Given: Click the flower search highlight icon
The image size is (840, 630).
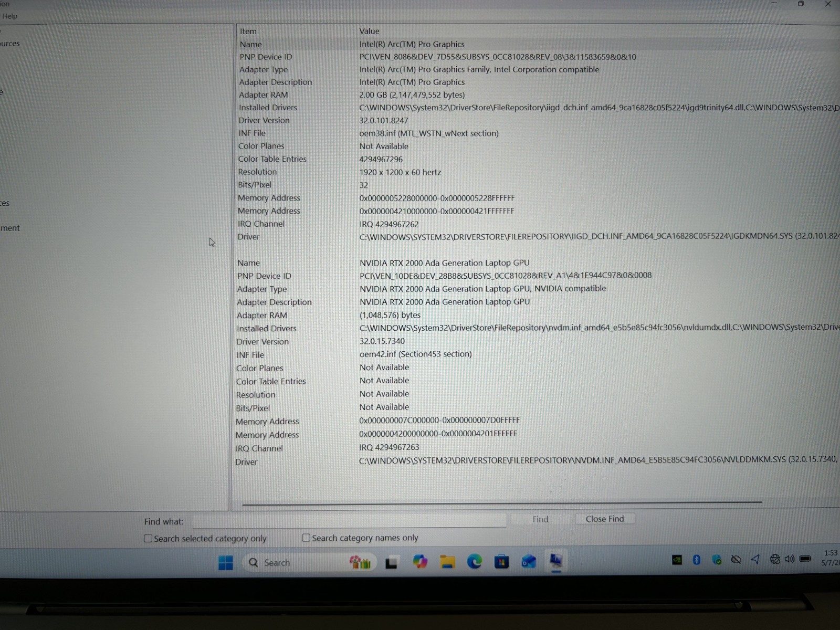Looking at the screenshot, I should pos(360,563).
